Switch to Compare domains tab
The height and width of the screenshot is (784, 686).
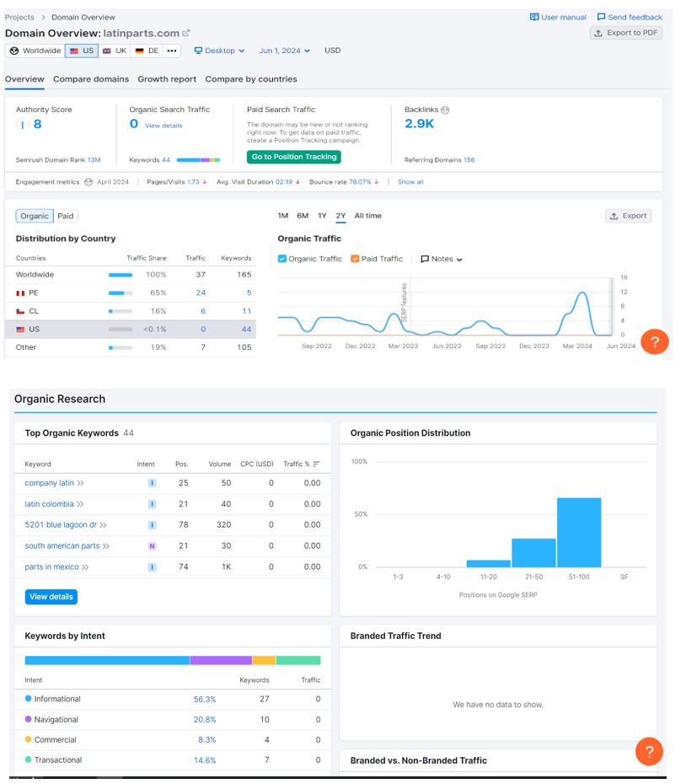91,79
